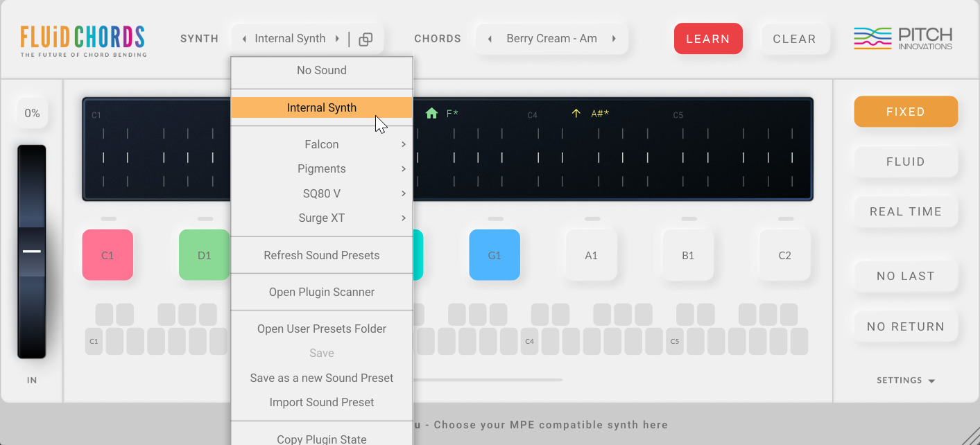980x445 pixels.
Task: Click the Fluid Chords logo
Action: (83, 40)
